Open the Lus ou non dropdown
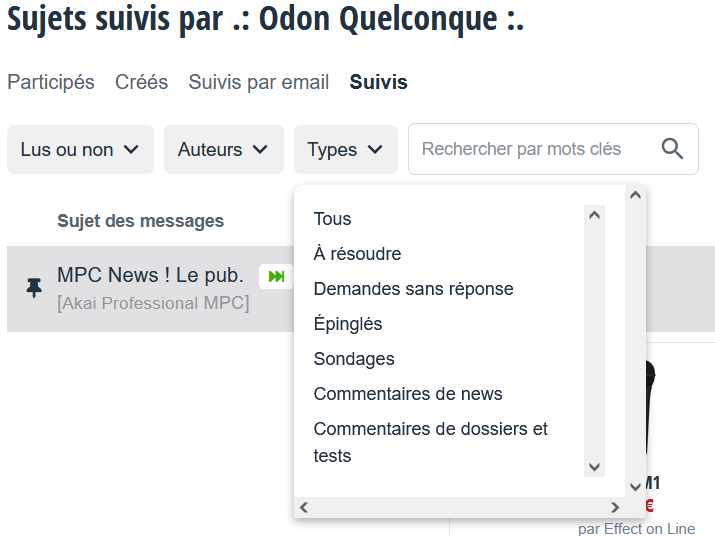This screenshot has width=715, height=536. tap(80, 150)
